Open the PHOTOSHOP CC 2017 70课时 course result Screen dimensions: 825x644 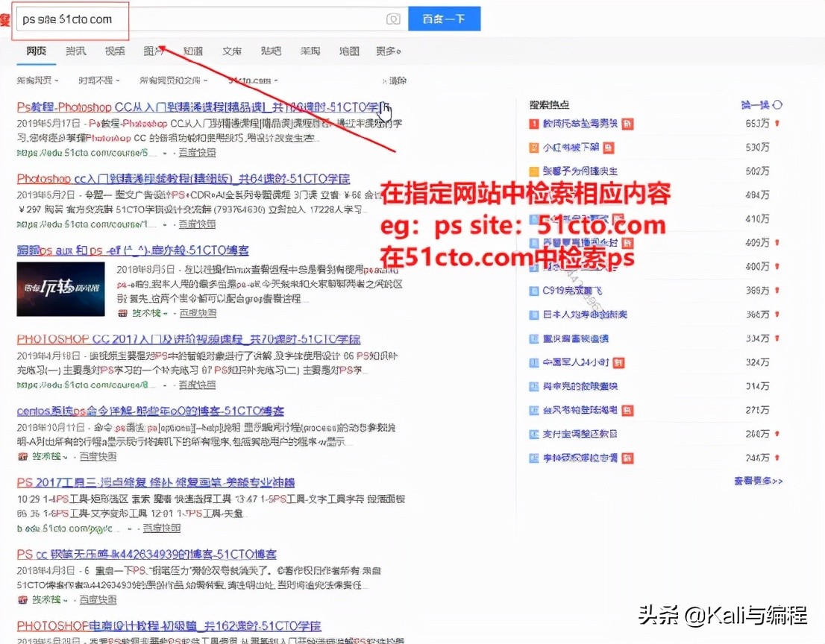(x=189, y=339)
